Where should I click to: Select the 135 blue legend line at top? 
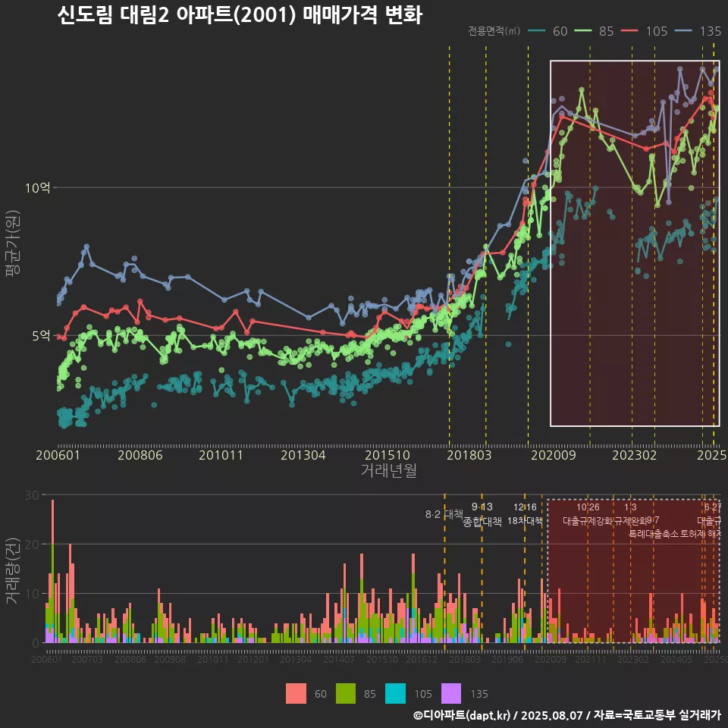pyautogui.click(x=683, y=31)
